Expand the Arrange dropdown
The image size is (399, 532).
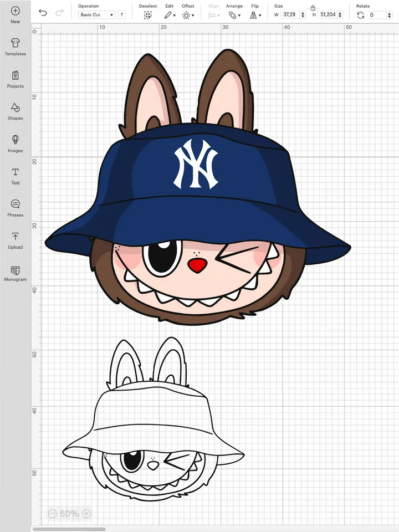(x=234, y=15)
